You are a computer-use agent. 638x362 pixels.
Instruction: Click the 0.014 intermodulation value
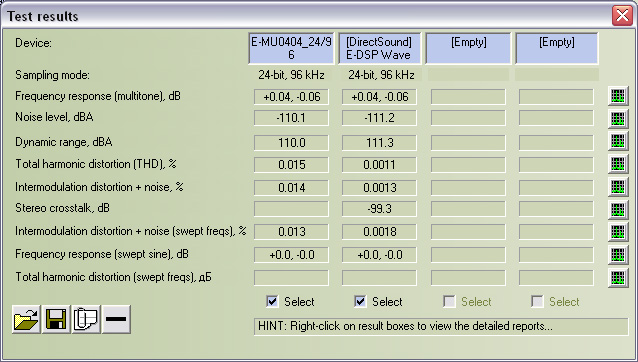click(291, 188)
